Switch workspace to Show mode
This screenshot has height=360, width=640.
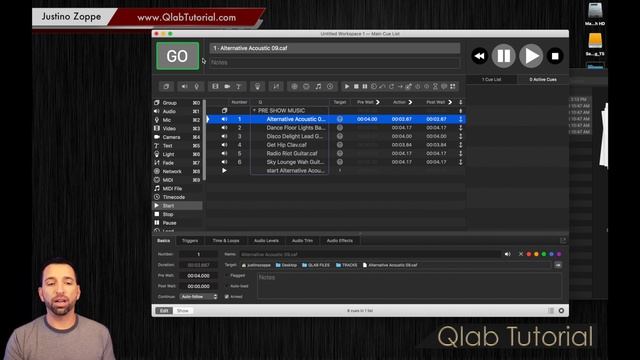[x=182, y=311]
